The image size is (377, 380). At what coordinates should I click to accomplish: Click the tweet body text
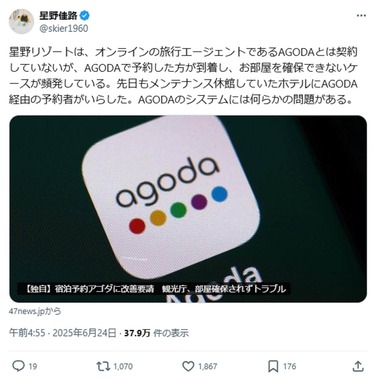[183, 76]
